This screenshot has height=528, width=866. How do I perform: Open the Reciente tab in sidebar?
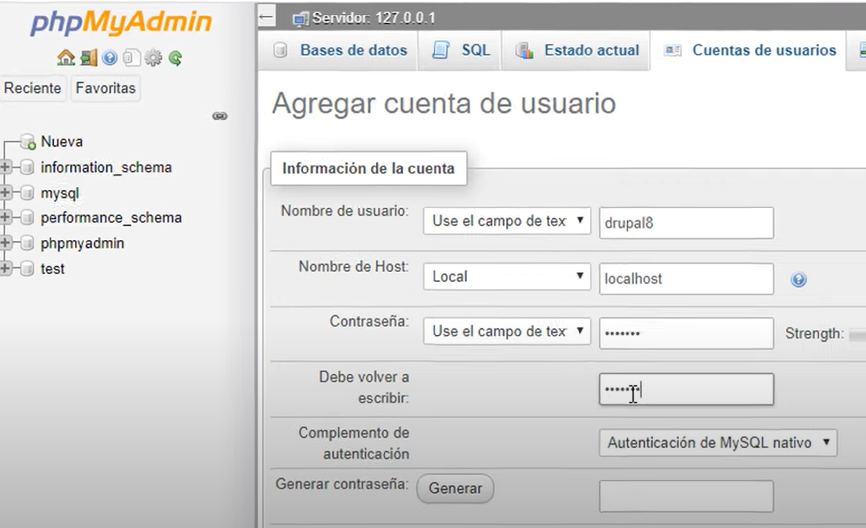pos(33,88)
